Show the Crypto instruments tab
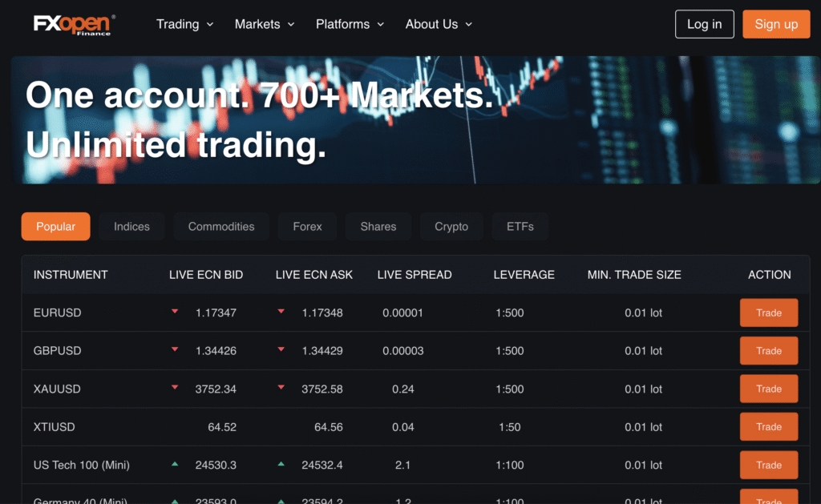 click(x=451, y=227)
